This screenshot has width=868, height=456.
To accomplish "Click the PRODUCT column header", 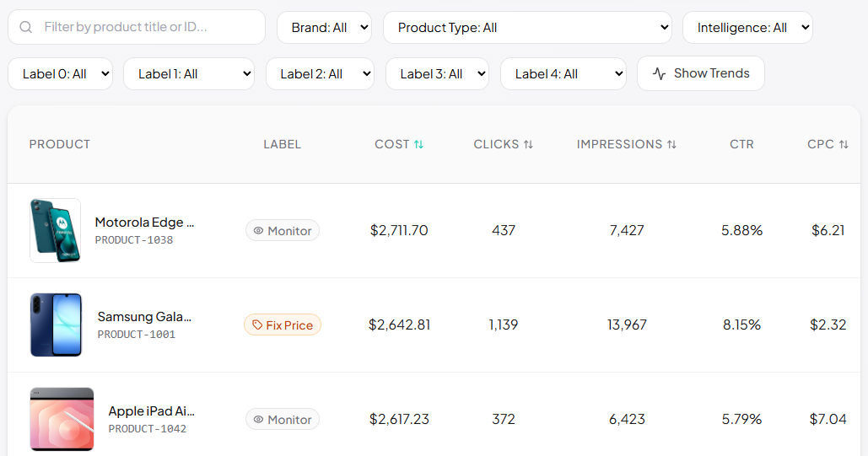I will 60,144.
